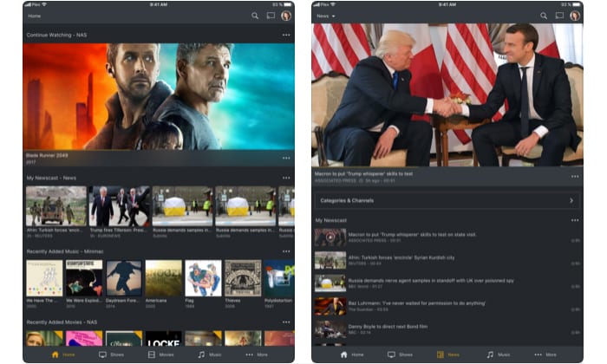Image resolution: width=607 pixels, height=364 pixels.
Task: Select Shows tab on the right screen's bottom bar
Action: pos(401,354)
